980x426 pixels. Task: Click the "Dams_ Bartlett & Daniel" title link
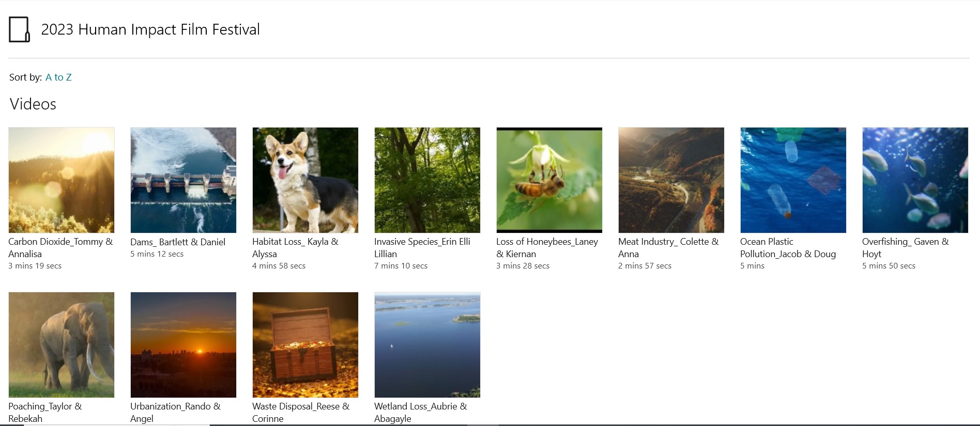pyautogui.click(x=178, y=242)
